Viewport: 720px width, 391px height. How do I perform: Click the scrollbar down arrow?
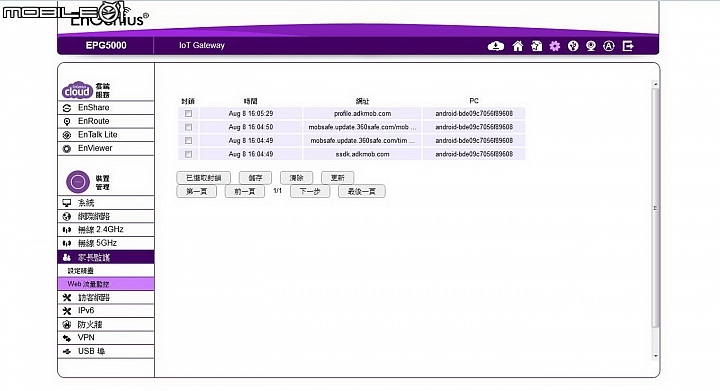coord(655,356)
